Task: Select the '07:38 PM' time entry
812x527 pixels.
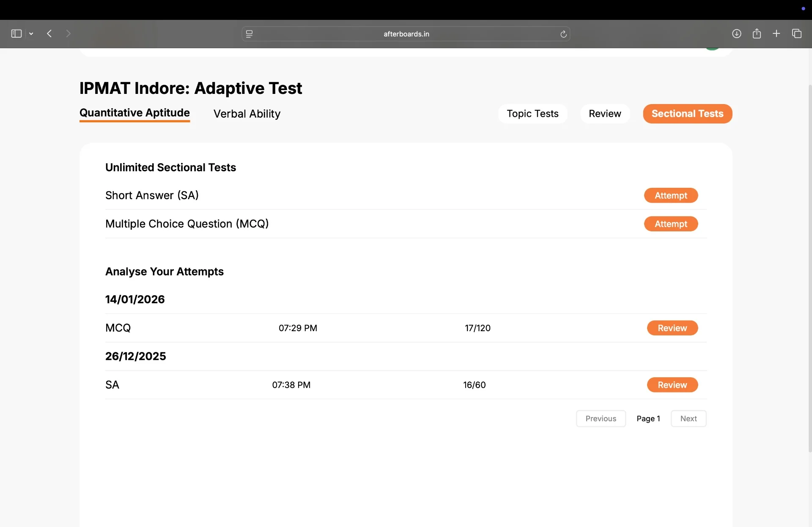Action: 291,385
